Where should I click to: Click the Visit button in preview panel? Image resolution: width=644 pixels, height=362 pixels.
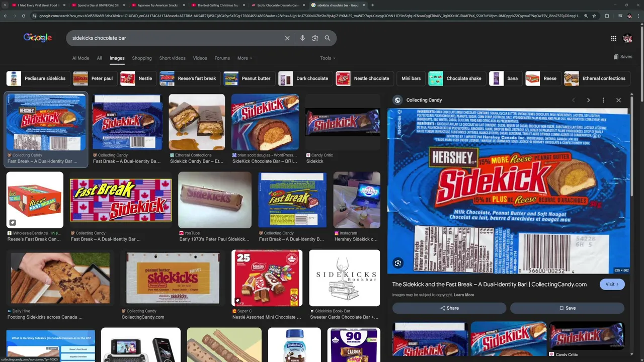pos(612,284)
